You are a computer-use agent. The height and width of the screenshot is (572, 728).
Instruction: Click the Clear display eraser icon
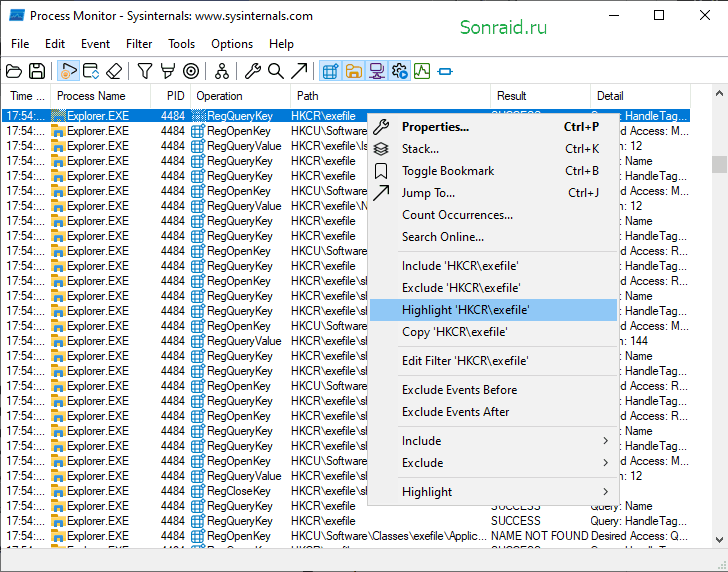coord(114,71)
